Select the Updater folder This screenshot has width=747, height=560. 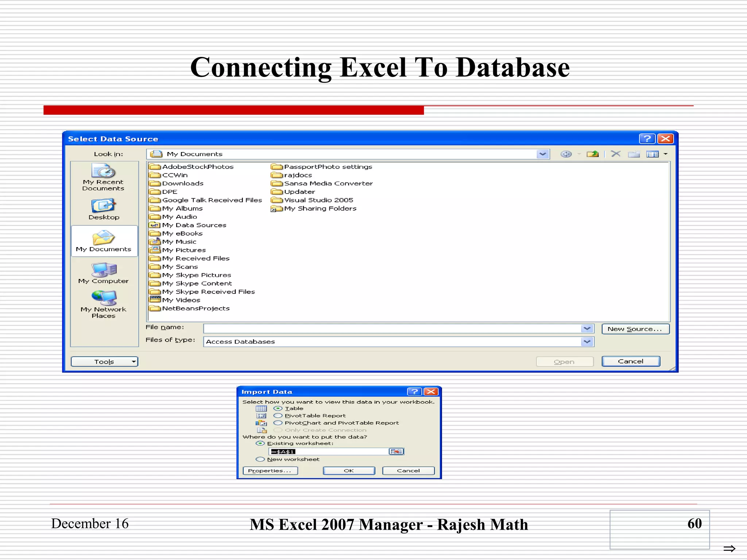(293, 192)
